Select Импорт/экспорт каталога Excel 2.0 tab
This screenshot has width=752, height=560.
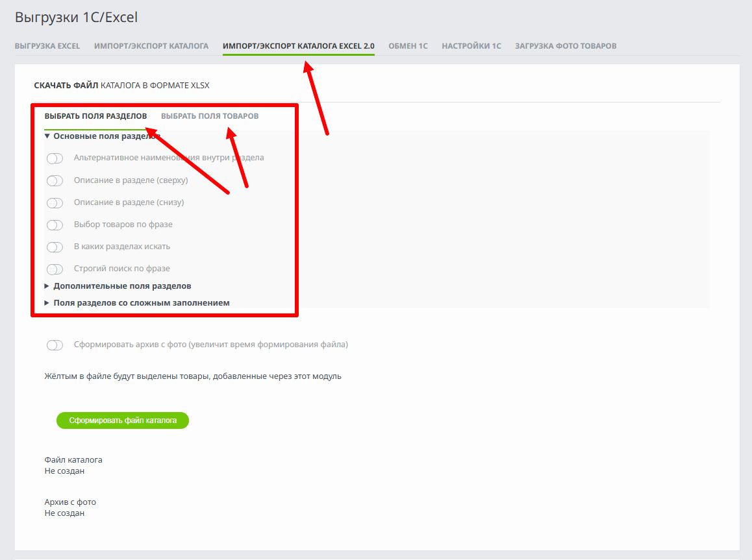click(298, 46)
